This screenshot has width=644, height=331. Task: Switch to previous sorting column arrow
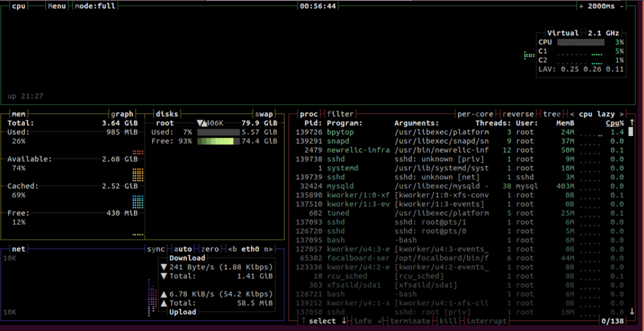[572, 114]
